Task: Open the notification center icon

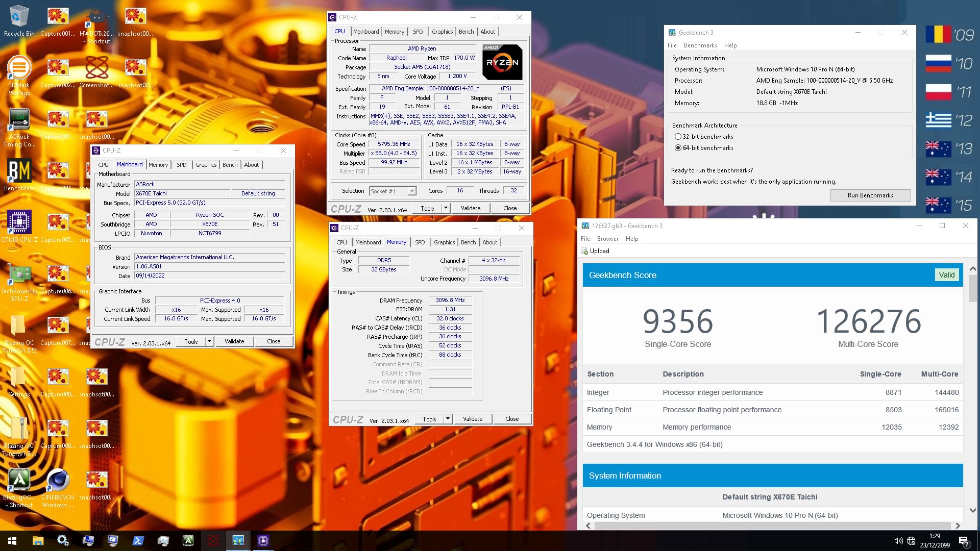Action: coord(964,541)
